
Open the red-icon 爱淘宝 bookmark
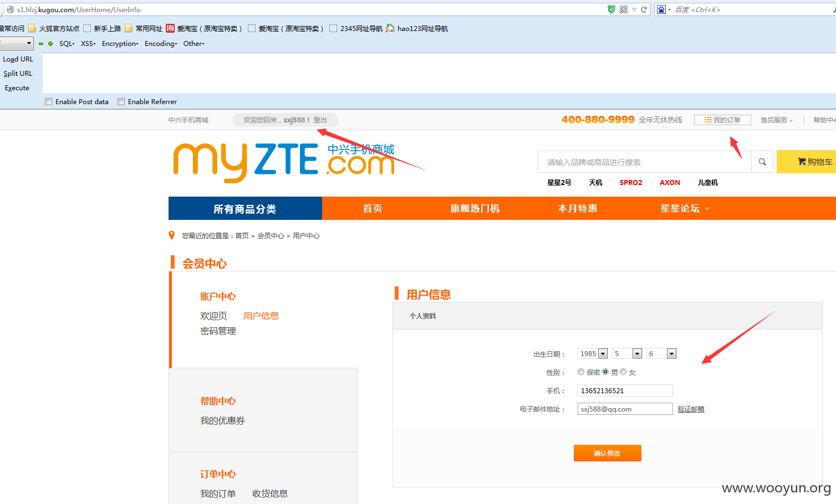pos(204,28)
